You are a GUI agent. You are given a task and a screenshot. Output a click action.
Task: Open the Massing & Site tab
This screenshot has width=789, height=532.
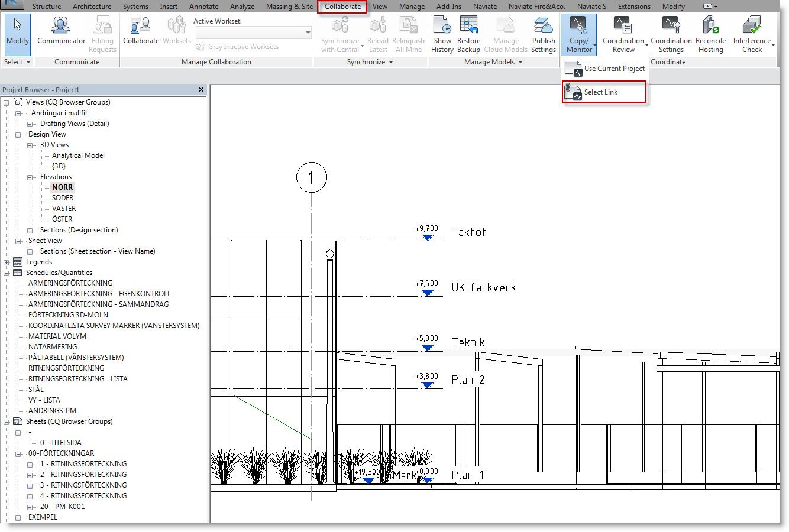289,7
